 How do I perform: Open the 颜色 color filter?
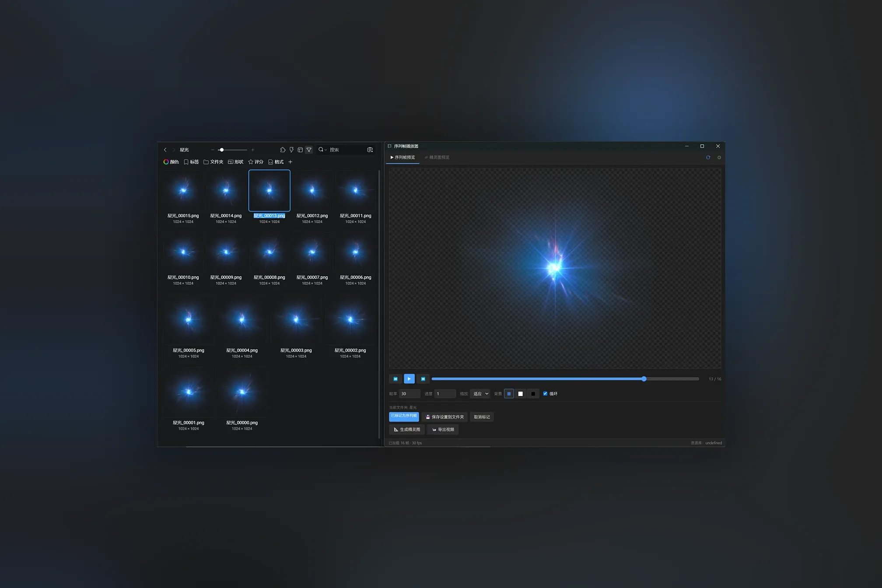[171, 162]
